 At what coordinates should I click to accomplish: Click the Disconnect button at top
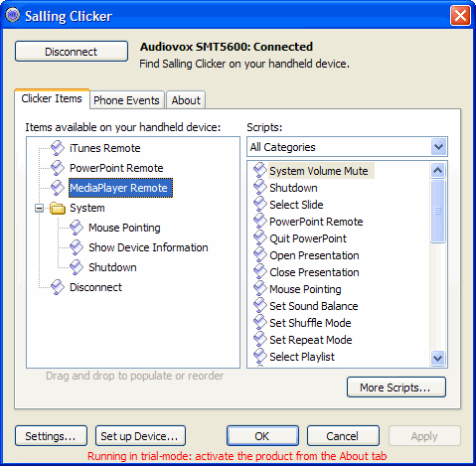coord(72,52)
